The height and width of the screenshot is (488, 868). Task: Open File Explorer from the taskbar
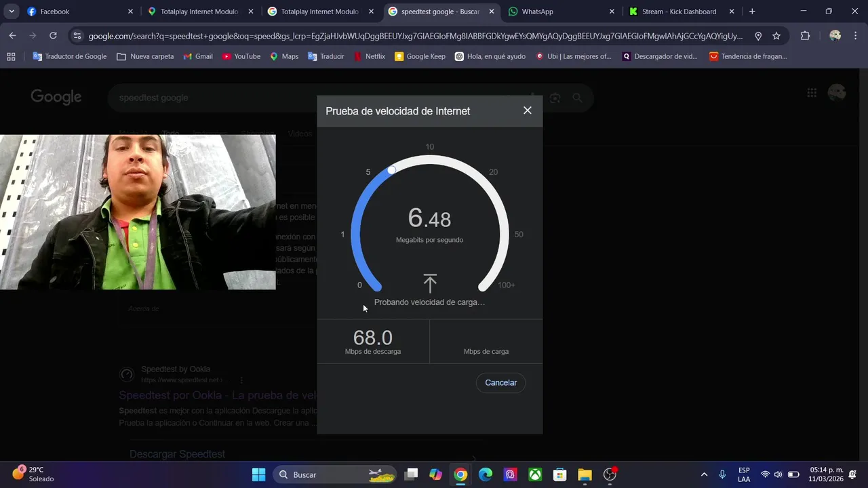point(585,474)
